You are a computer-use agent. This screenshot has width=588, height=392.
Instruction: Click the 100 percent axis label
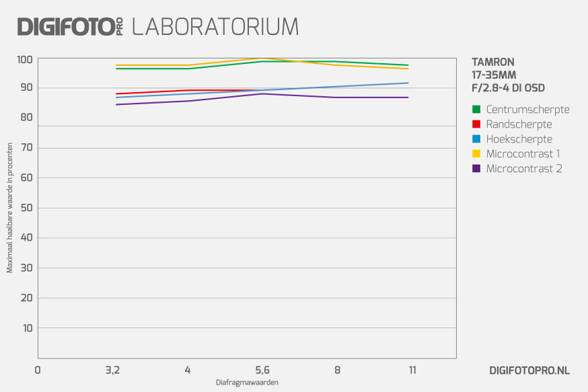[x=25, y=60]
